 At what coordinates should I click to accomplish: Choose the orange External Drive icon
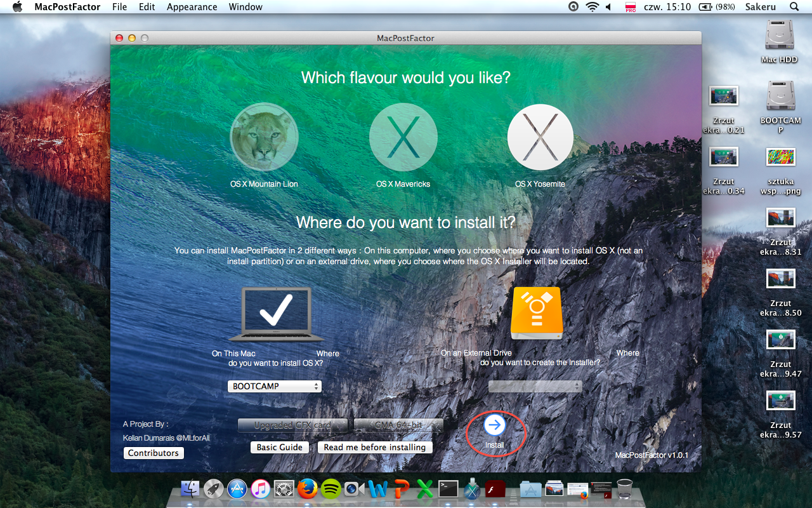click(537, 312)
